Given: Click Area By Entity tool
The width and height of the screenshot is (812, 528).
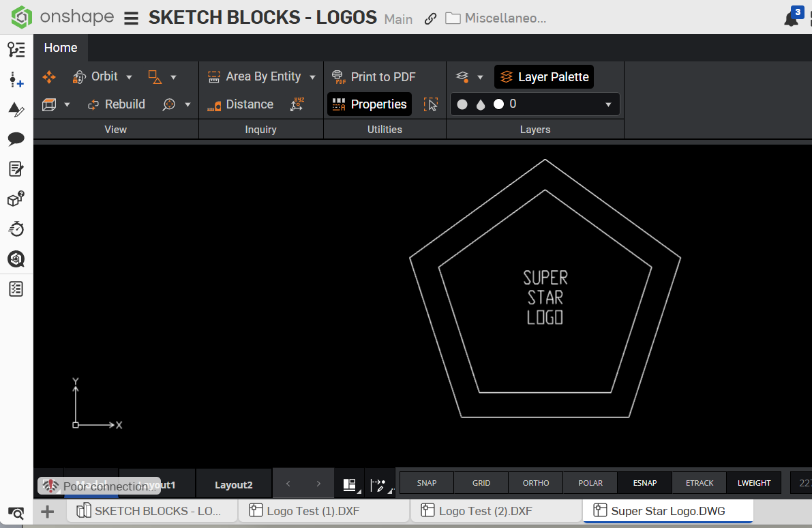Looking at the screenshot, I should [x=254, y=76].
